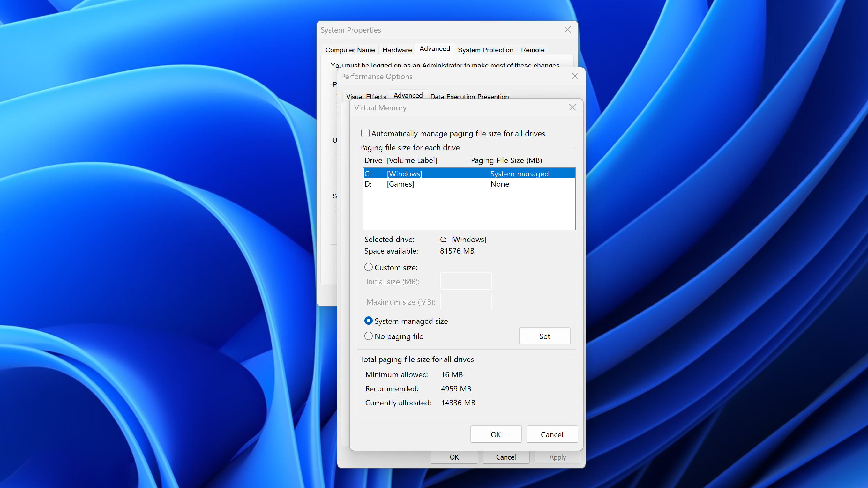
Task: Open the Data Execution Prevention tab
Action: point(469,96)
